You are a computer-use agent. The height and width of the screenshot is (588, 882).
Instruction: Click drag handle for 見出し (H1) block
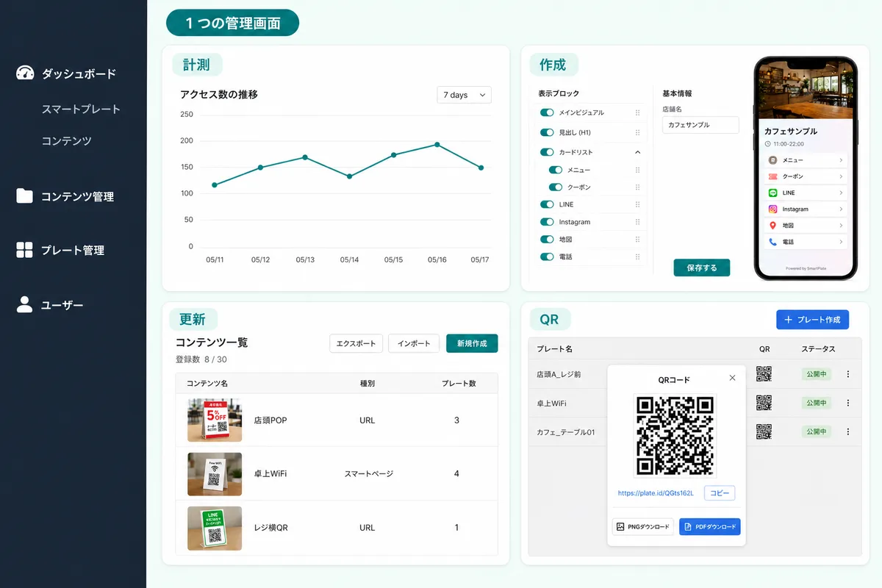point(637,132)
